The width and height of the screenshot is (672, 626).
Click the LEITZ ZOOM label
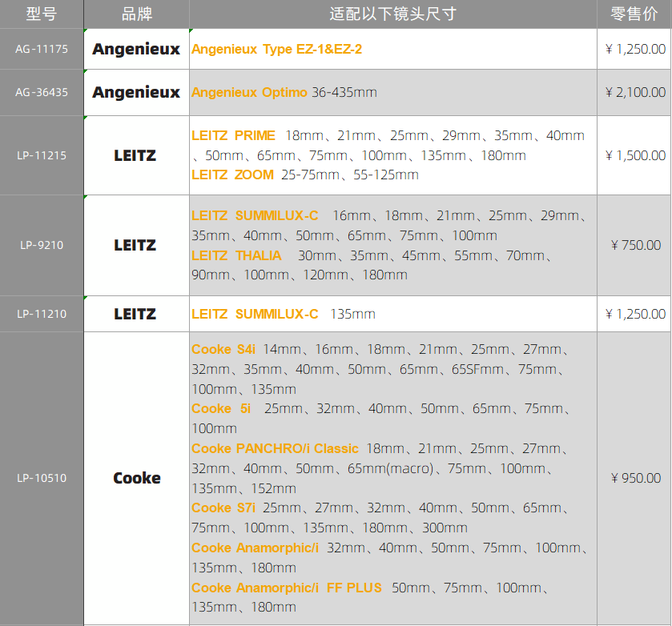click(x=232, y=175)
